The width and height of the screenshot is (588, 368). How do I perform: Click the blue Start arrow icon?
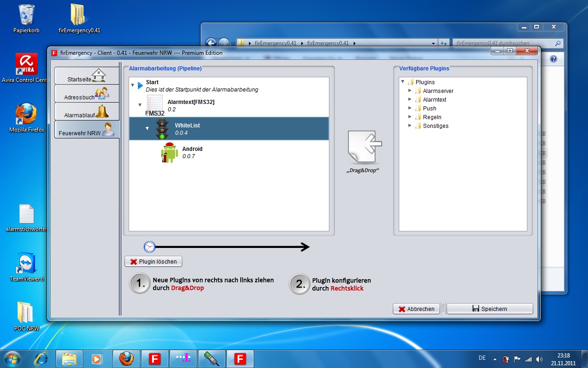[141, 86]
